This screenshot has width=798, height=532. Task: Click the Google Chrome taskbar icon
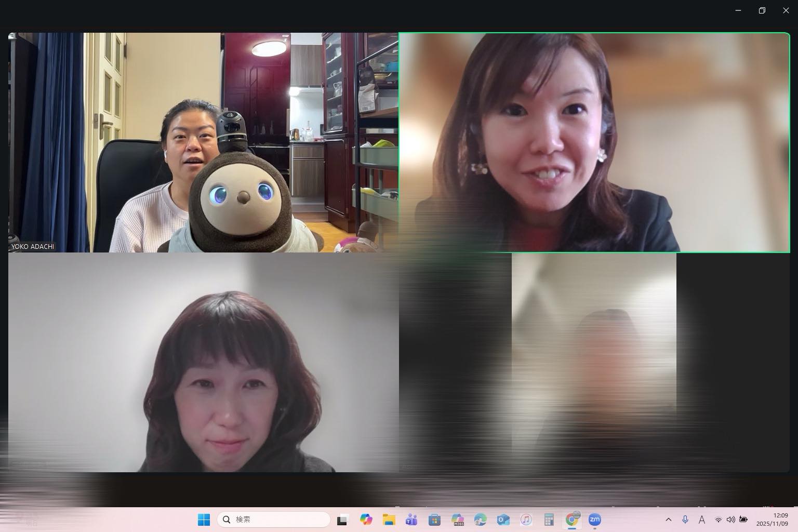point(572,520)
